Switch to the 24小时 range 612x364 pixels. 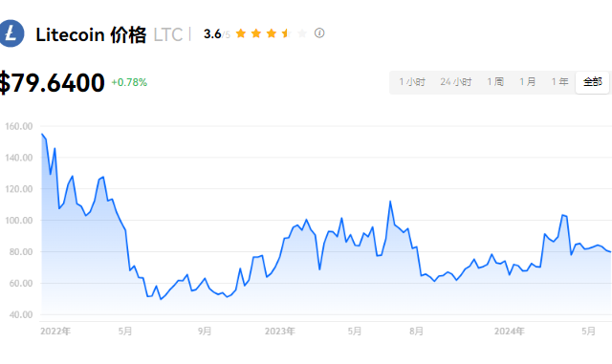tap(456, 82)
